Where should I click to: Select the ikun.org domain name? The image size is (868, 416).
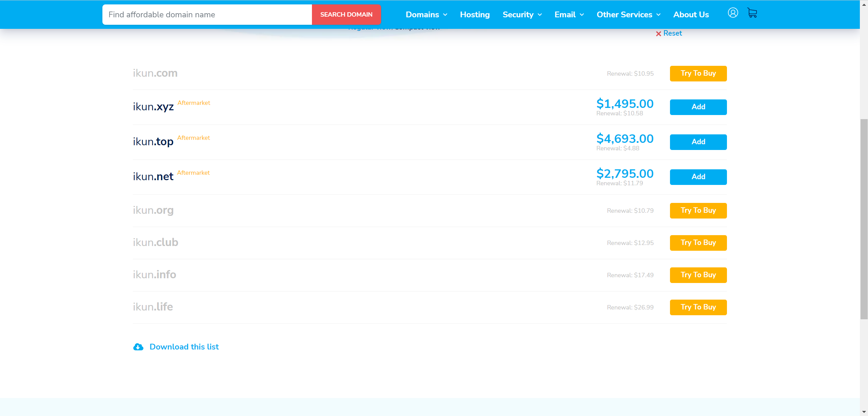pos(153,210)
